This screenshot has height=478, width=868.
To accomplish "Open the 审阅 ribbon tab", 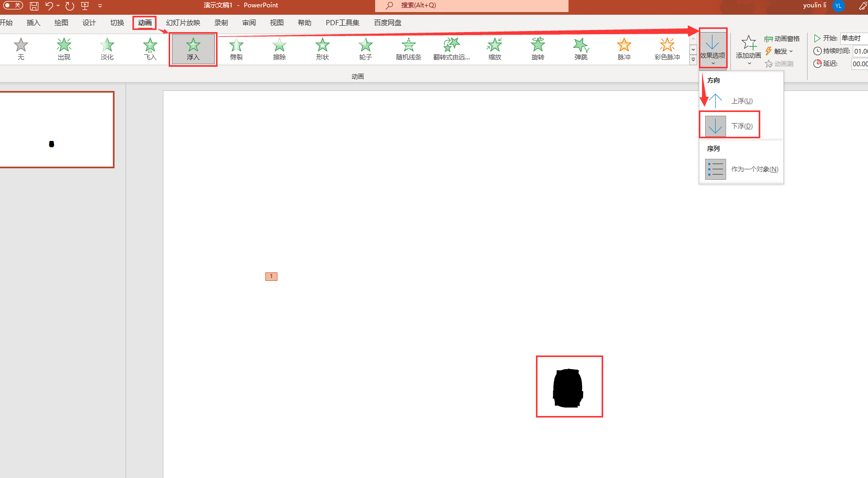I will [249, 23].
